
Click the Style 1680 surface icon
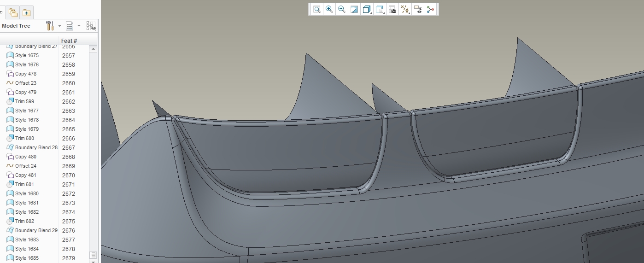point(10,193)
